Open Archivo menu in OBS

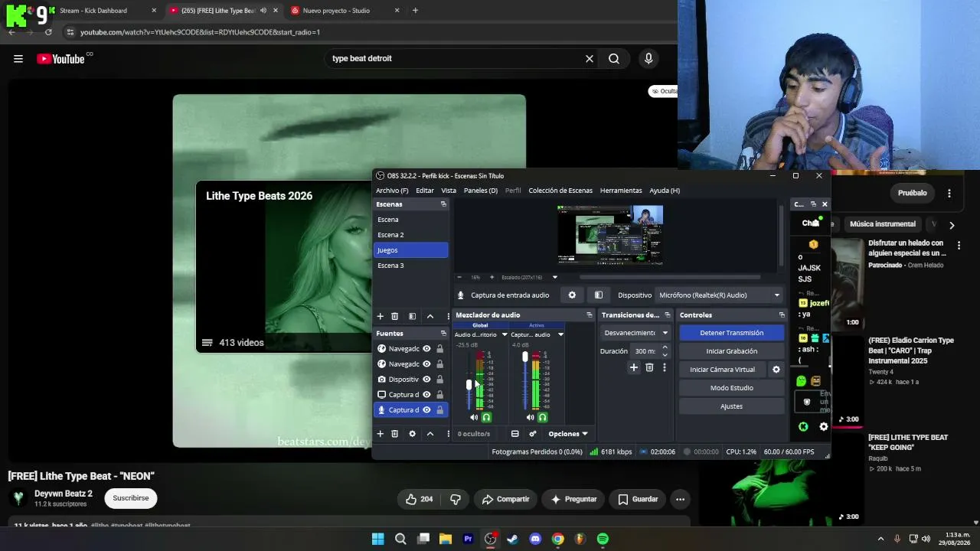click(x=392, y=191)
